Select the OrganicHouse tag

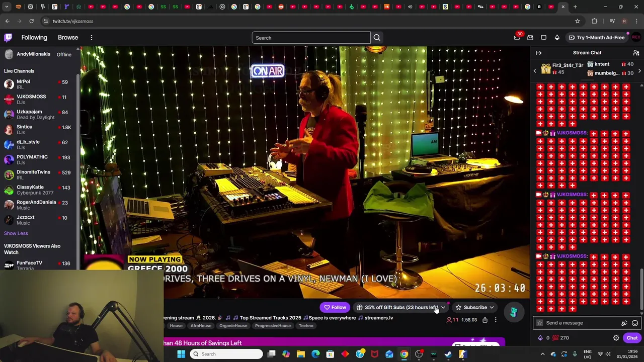pyautogui.click(x=233, y=326)
